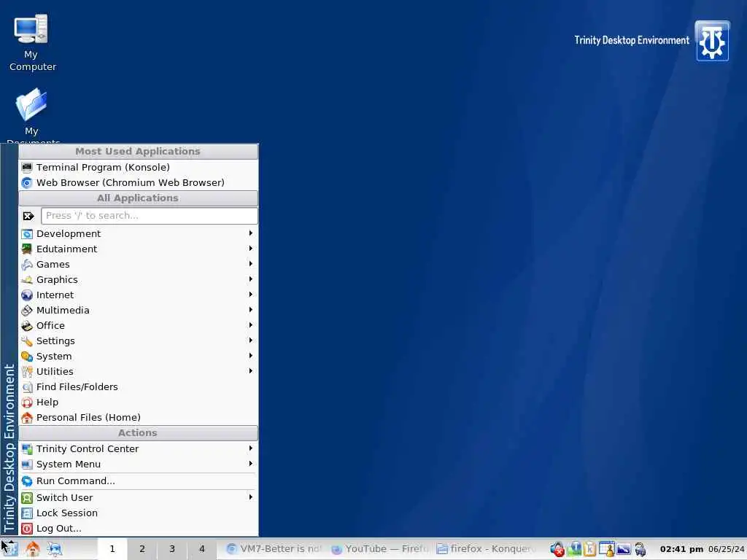Click the Multimedia category icon
Image resolution: width=747 pixels, height=560 pixels.
27,311
